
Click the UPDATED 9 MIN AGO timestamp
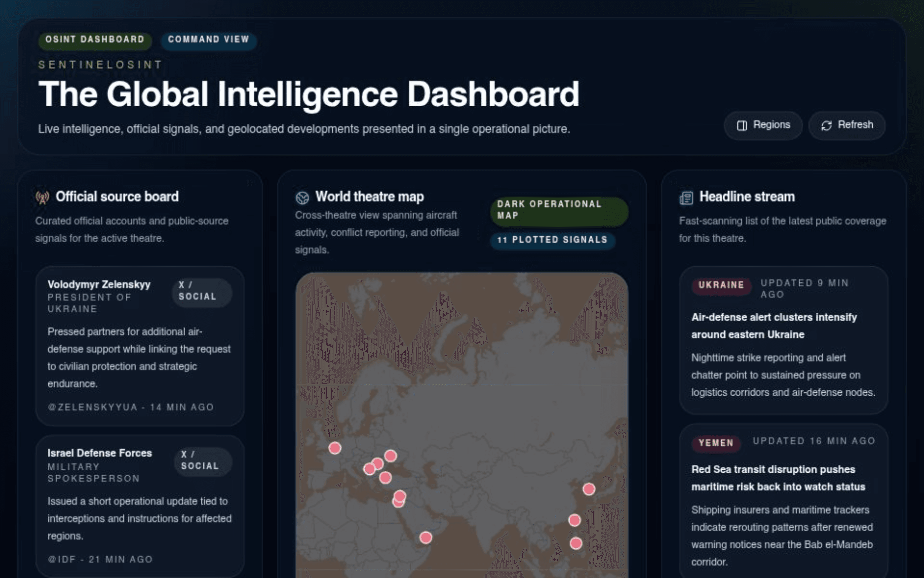(805, 289)
